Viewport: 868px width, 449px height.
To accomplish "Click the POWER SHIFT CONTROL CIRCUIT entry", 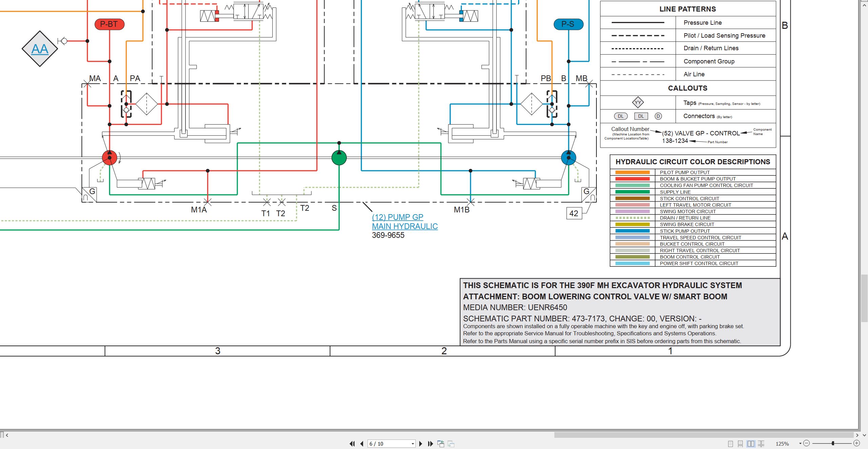I will pyautogui.click(x=699, y=264).
